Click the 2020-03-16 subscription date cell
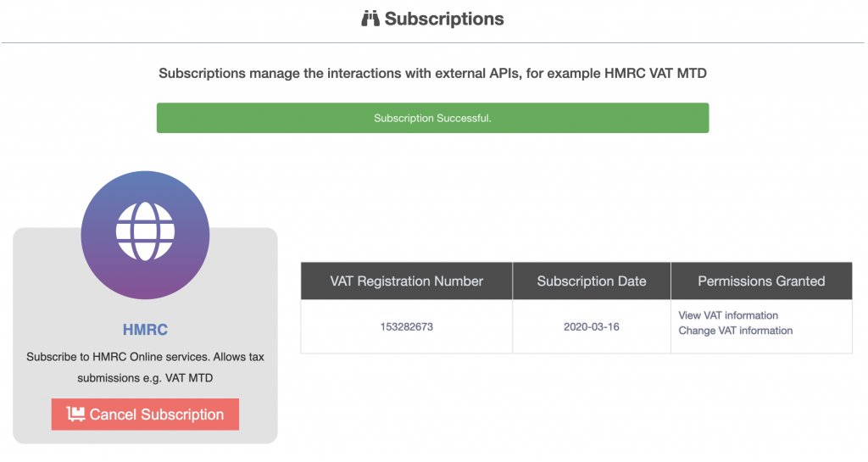Screen dimensions: 868x462 click(x=591, y=326)
